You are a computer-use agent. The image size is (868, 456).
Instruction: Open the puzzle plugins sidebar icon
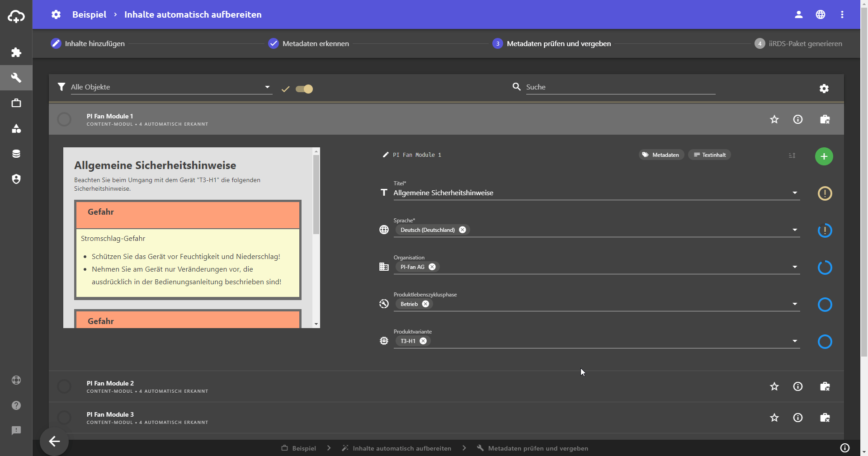tap(16, 52)
